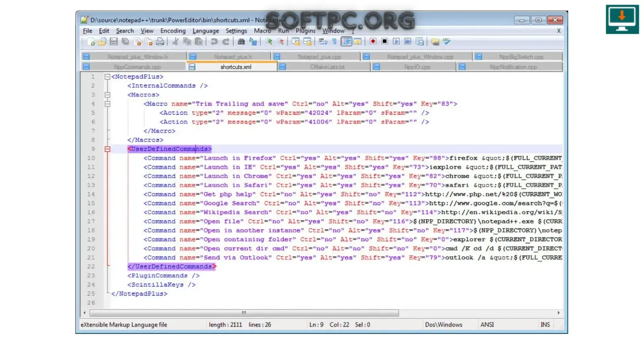Viewport: 644px width, 345px height.
Task: Open the File menu
Action: (x=87, y=31)
